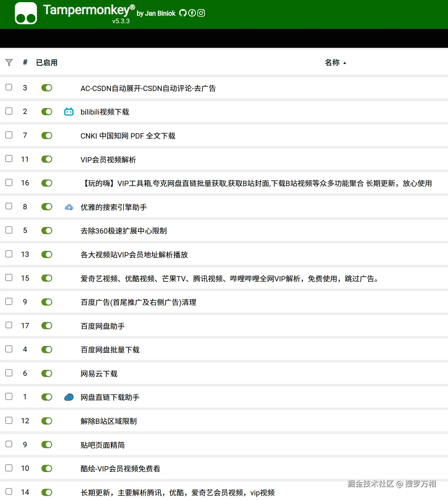This screenshot has height=500, width=448.
Task: Open 酷绘-VIP会员视频免费看 script name
Action: click(120, 469)
